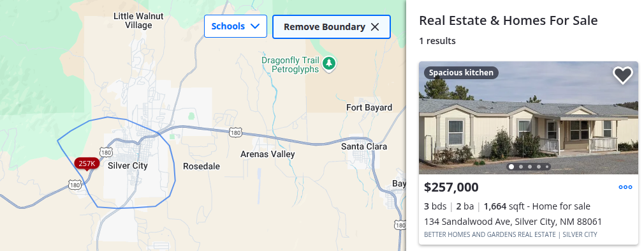644x251 pixels.
Task: Click Better Homes and Gardens Real Estate text
Action: [489, 234]
